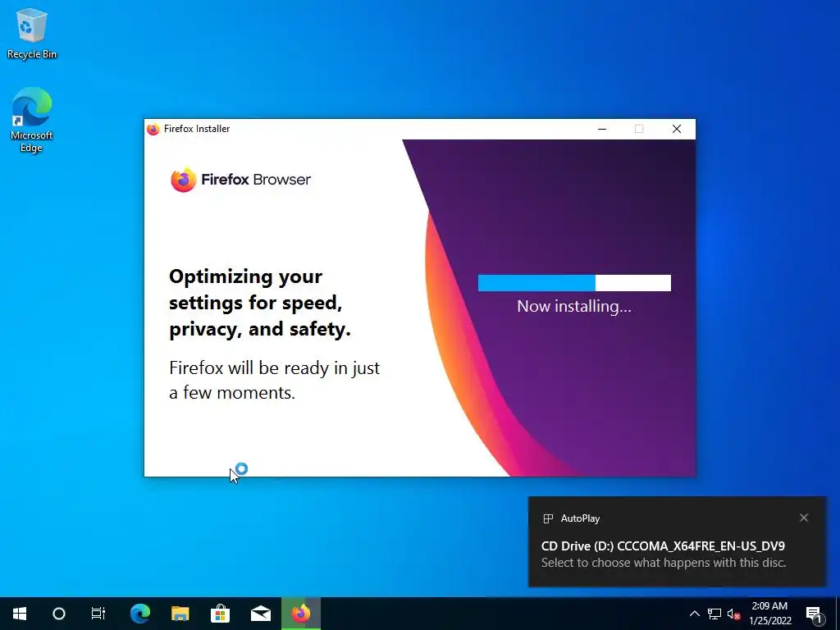
Task: Open the Windows Start menu
Action: pyautogui.click(x=20, y=614)
